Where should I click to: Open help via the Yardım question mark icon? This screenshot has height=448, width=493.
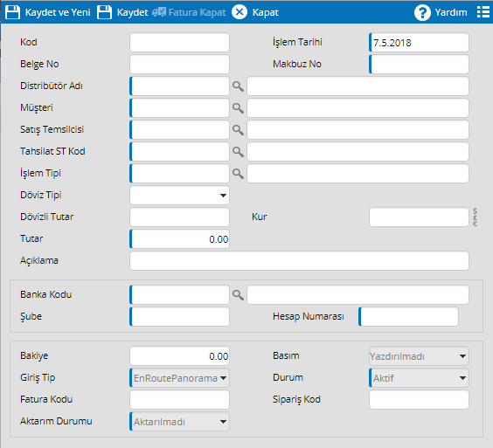click(422, 12)
